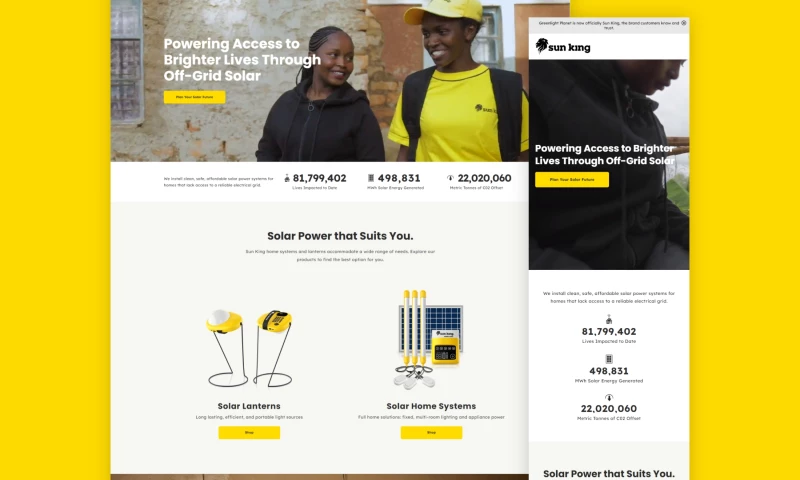The height and width of the screenshot is (480, 800).
Task: Click the 22,020,060 mobile statistic
Action: [x=609, y=409]
